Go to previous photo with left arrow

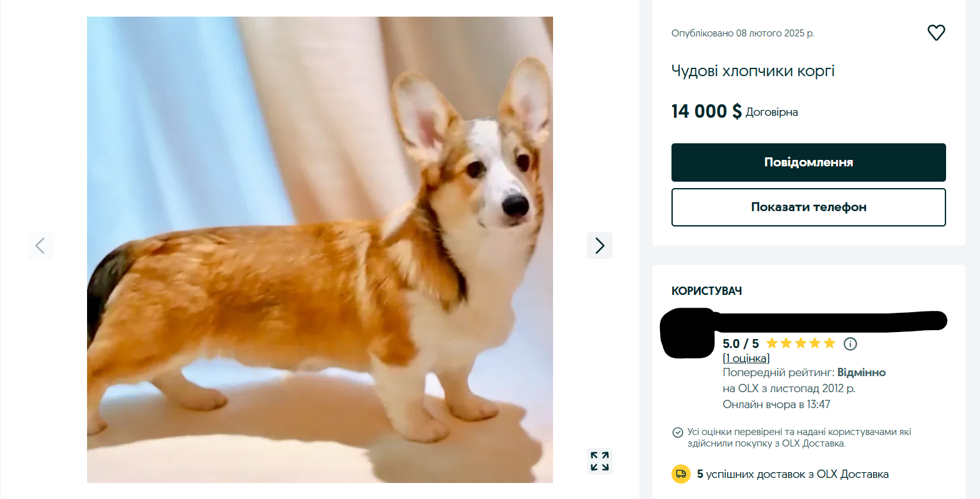[x=40, y=246]
